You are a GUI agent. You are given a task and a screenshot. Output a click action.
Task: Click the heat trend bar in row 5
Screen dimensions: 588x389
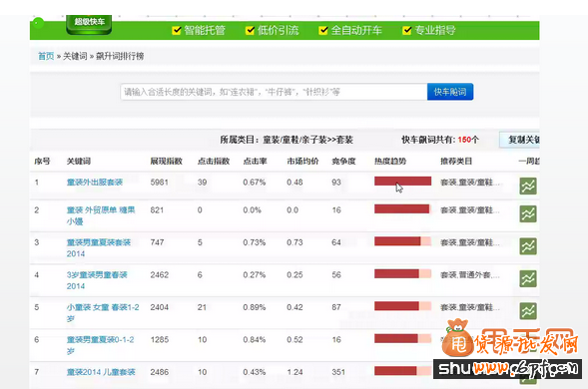pos(402,306)
